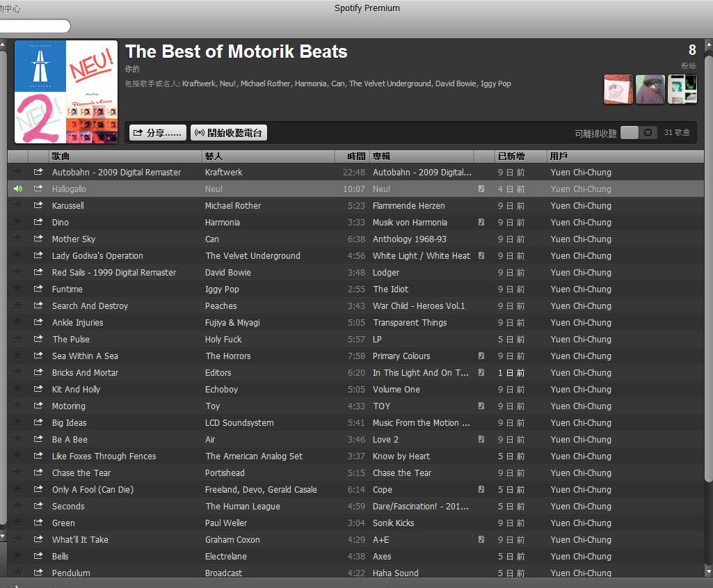Click speaker icon on playing track Hallogallo
Image resolution: width=713 pixels, height=588 pixels.
(17, 189)
